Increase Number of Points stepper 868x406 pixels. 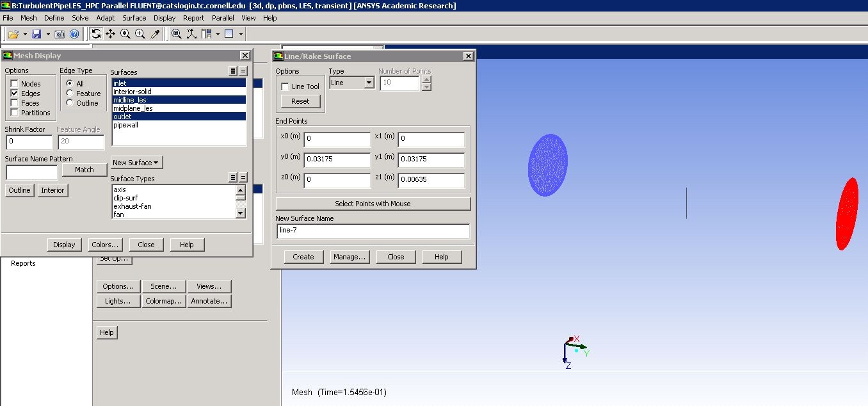pos(427,79)
